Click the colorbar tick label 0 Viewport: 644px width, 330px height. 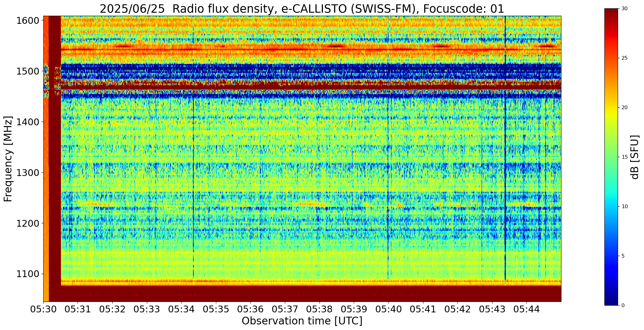click(623, 306)
